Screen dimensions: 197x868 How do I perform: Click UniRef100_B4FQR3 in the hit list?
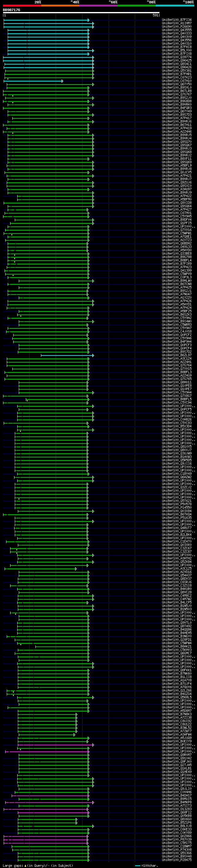177,108
